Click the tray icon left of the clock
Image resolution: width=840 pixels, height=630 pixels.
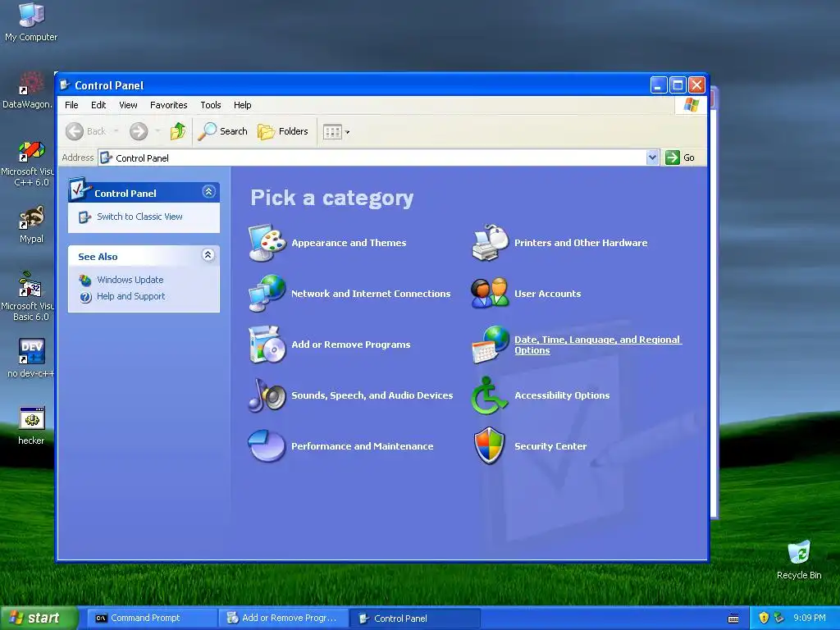coord(779,619)
